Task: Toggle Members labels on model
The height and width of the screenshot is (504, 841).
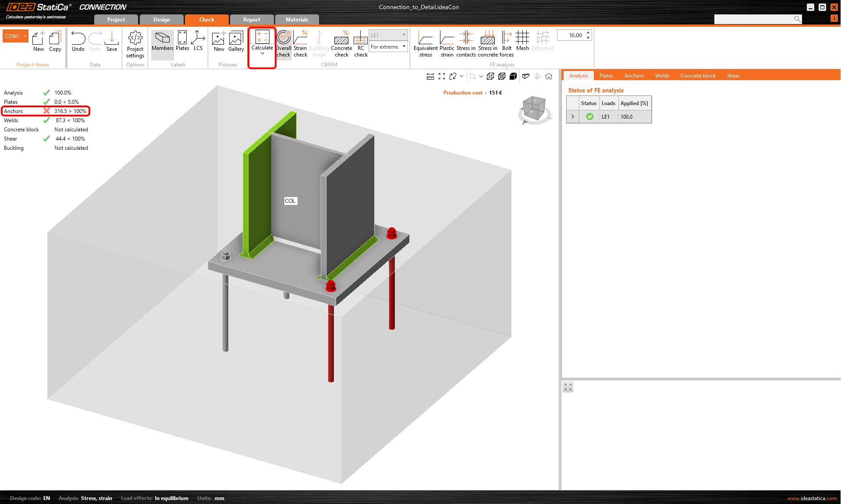Action: point(162,42)
